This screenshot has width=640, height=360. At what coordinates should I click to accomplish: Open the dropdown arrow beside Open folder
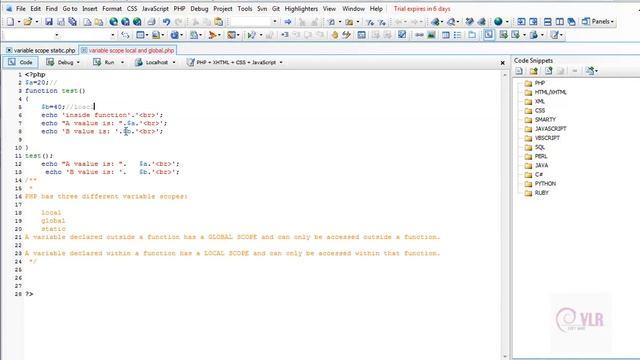[37, 22]
